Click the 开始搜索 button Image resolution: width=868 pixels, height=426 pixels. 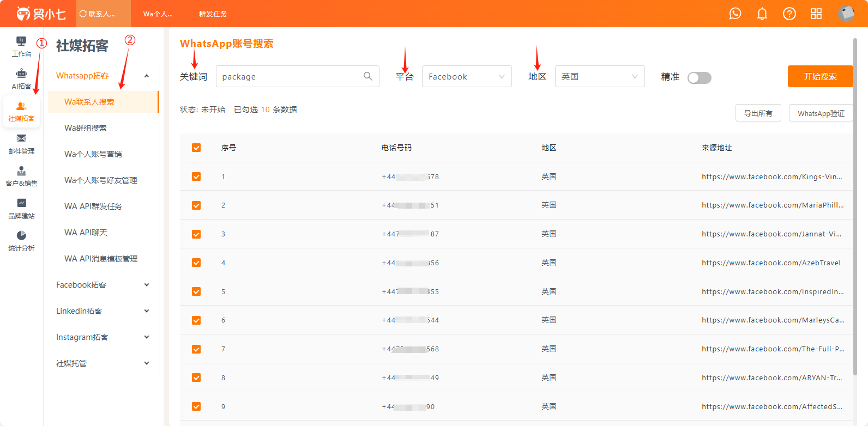(x=820, y=76)
